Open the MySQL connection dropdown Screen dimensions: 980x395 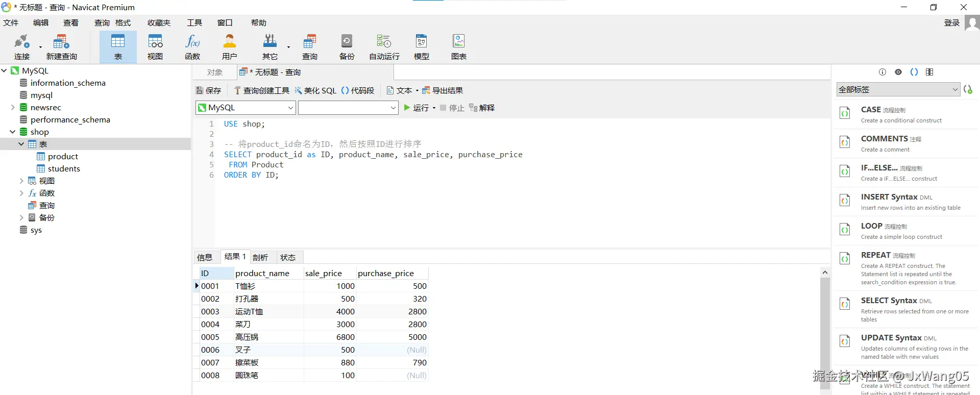[x=246, y=108]
